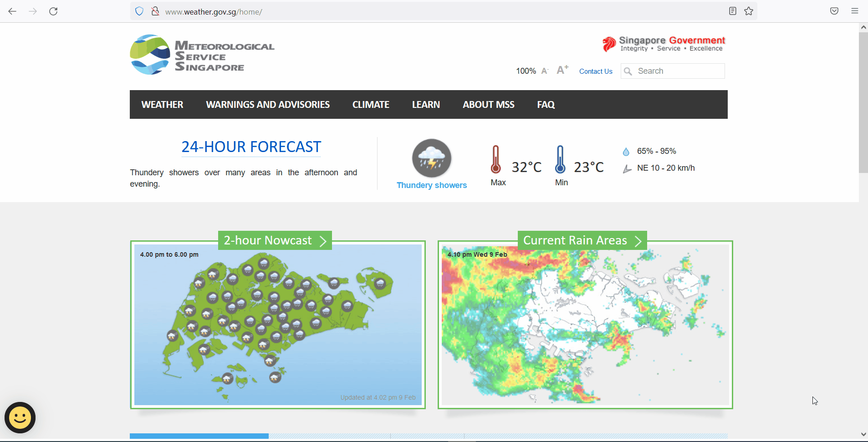Click the Thundery showers weather icon
Screen dimensions: 868x442
tap(431, 158)
